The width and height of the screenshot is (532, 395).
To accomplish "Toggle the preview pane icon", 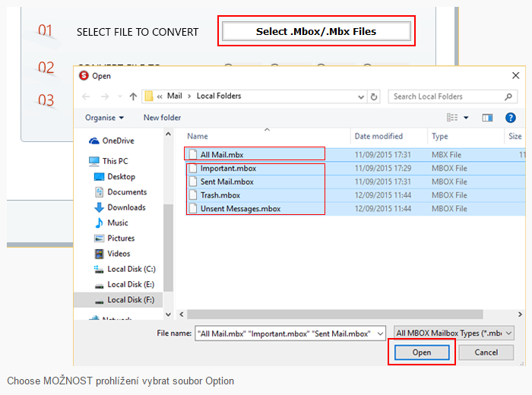I will point(487,118).
